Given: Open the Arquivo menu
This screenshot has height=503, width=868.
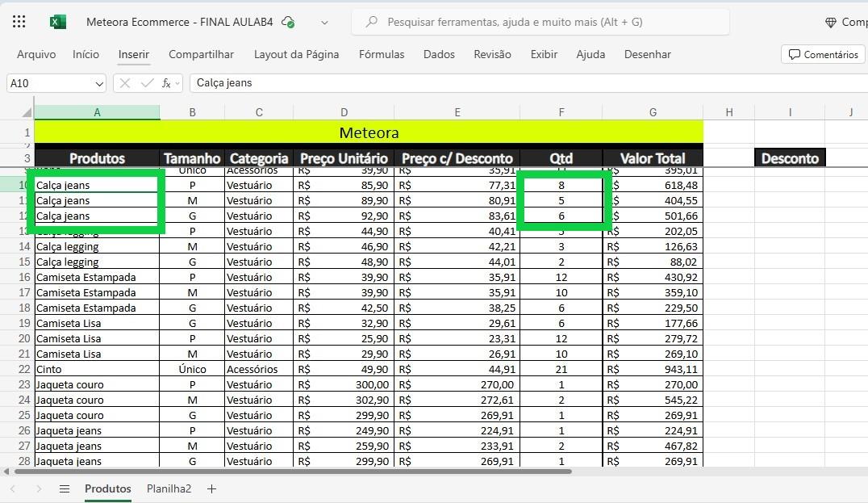Looking at the screenshot, I should [x=36, y=54].
